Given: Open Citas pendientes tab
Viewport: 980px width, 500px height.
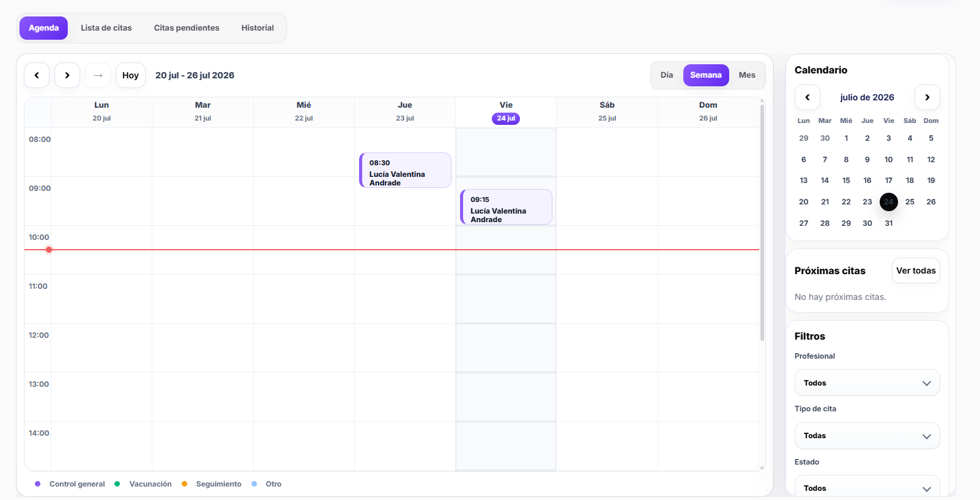Looking at the screenshot, I should click(187, 28).
